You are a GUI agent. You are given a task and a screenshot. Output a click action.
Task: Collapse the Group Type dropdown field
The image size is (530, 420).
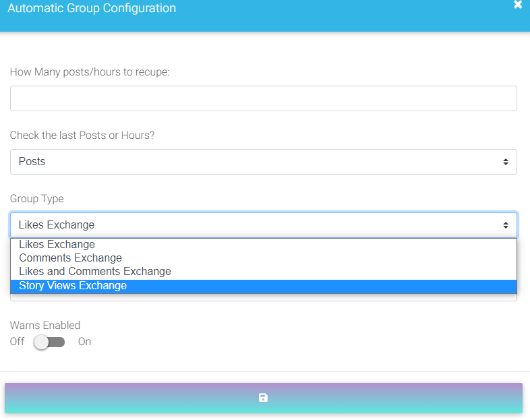tap(263, 225)
